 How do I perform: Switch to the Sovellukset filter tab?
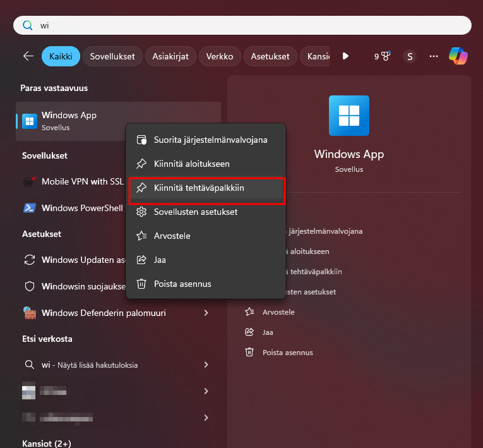click(x=112, y=56)
